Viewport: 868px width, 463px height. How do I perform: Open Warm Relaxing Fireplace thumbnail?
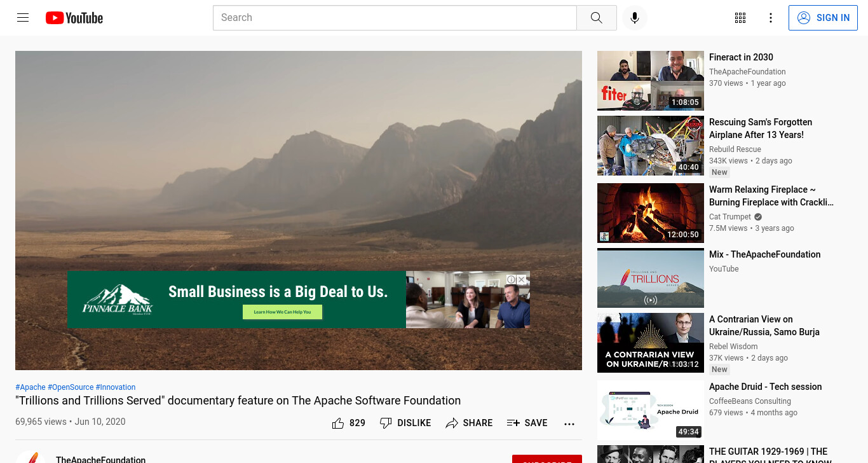[x=651, y=213]
